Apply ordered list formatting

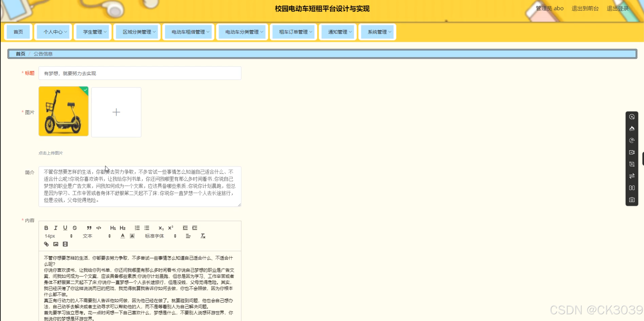click(137, 228)
